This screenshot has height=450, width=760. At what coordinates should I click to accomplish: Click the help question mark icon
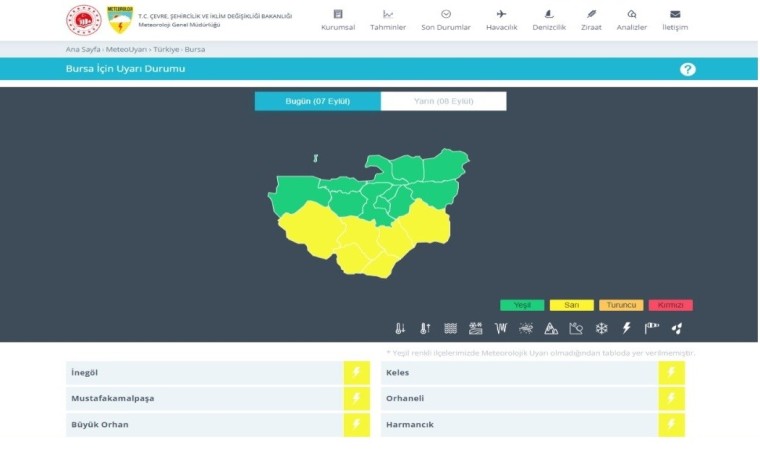point(687,69)
